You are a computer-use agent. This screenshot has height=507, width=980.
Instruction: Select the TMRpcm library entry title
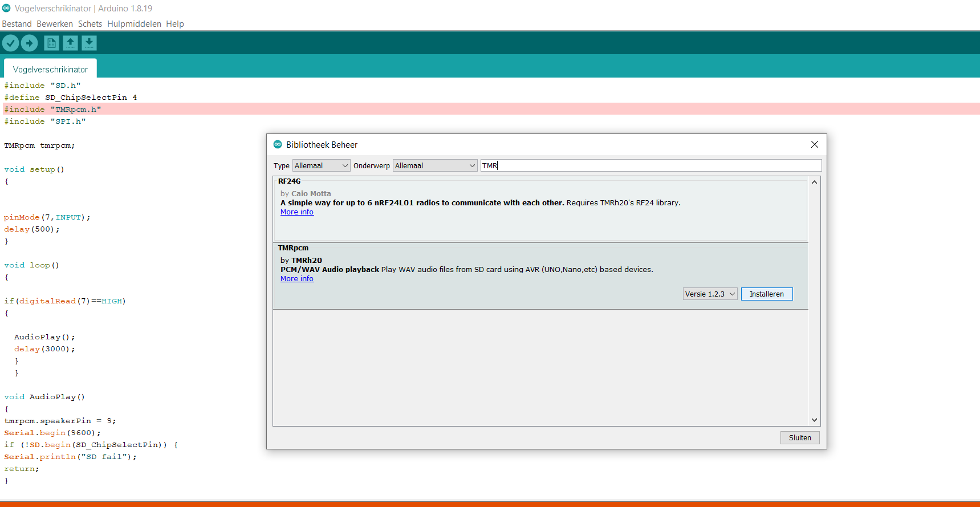293,248
